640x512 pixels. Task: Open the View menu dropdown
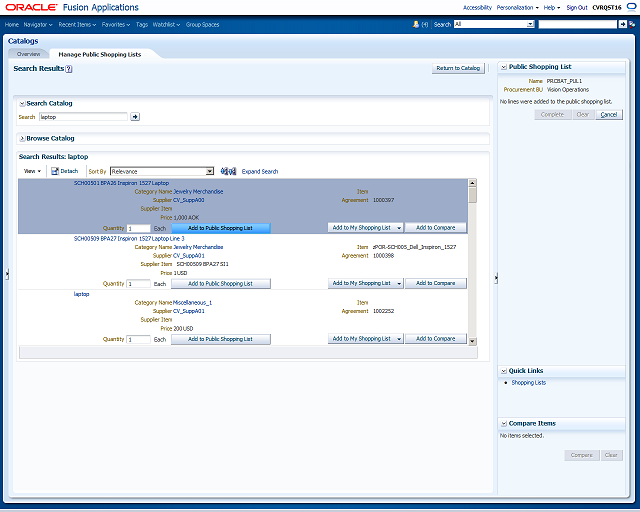(x=32, y=171)
